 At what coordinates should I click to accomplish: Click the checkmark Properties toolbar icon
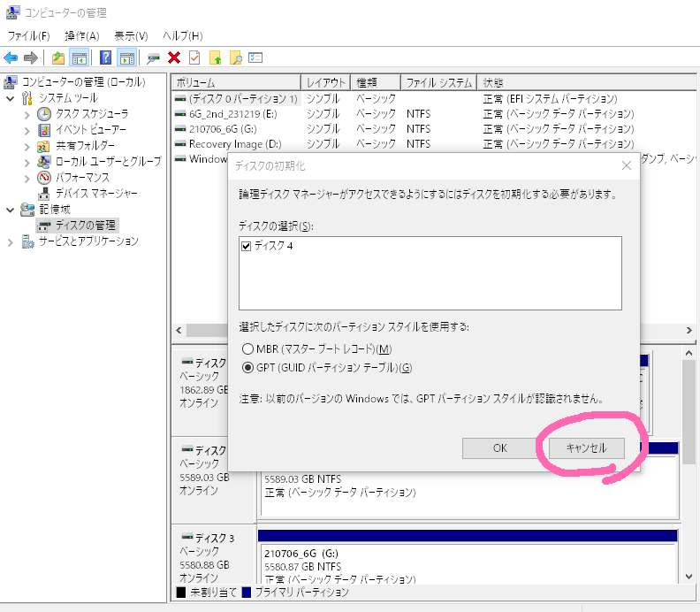pyautogui.click(x=194, y=57)
